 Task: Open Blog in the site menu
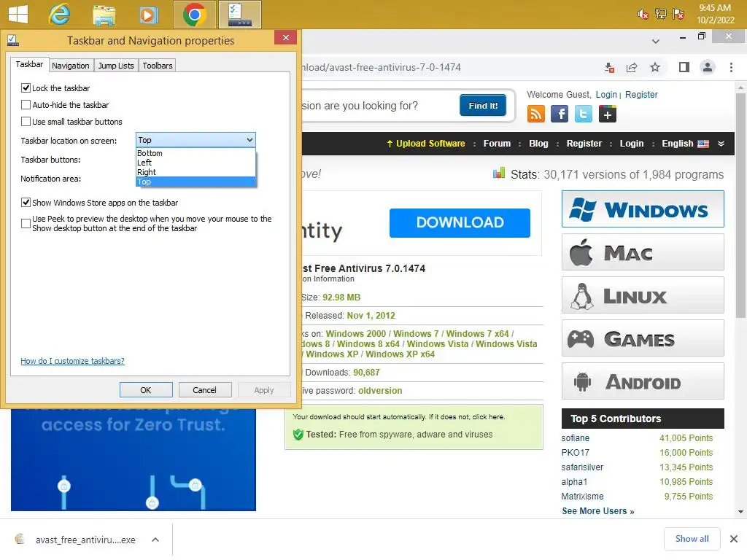click(538, 144)
